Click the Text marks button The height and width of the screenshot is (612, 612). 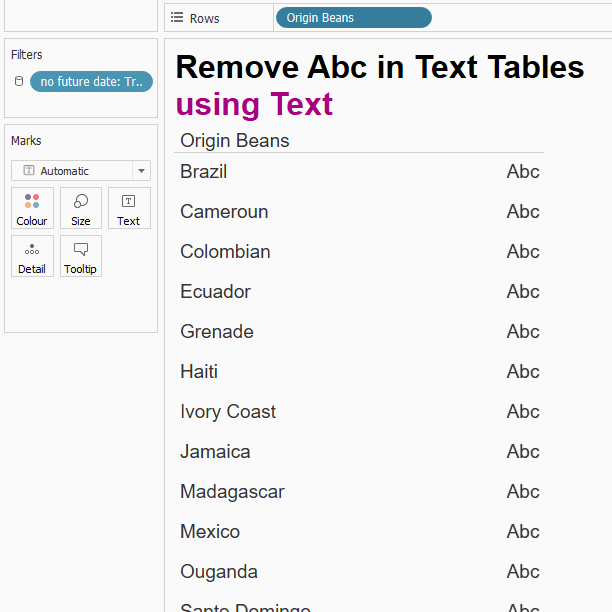pos(129,208)
